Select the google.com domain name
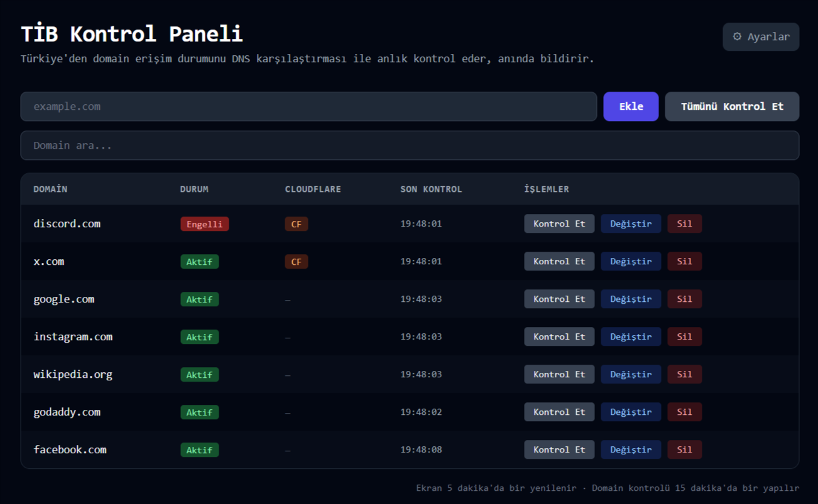The width and height of the screenshot is (818, 504). pos(63,299)
